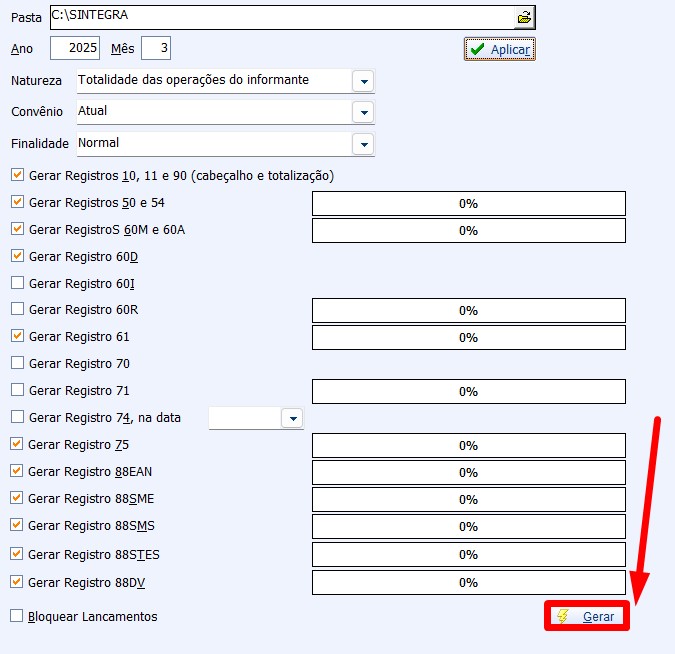Open the Convênio dropdown arrow
The height and width of the screenshot is (654, 675).
[363, 112]
